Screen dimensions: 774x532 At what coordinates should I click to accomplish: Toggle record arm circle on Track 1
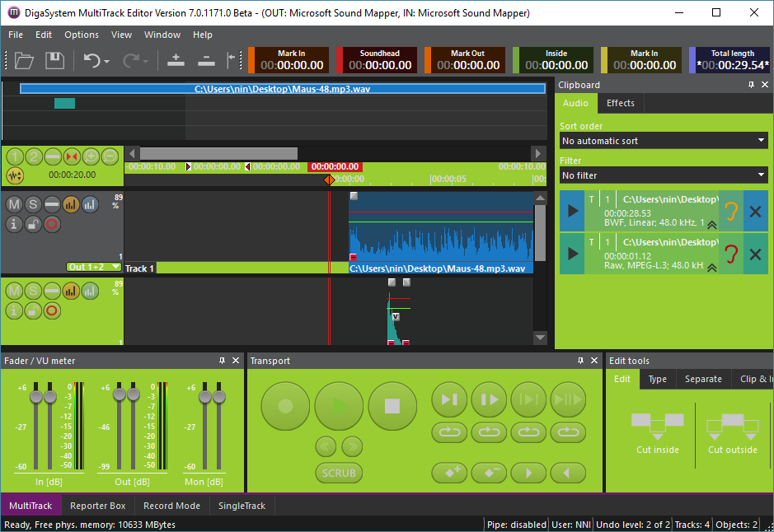pos(52,223)
